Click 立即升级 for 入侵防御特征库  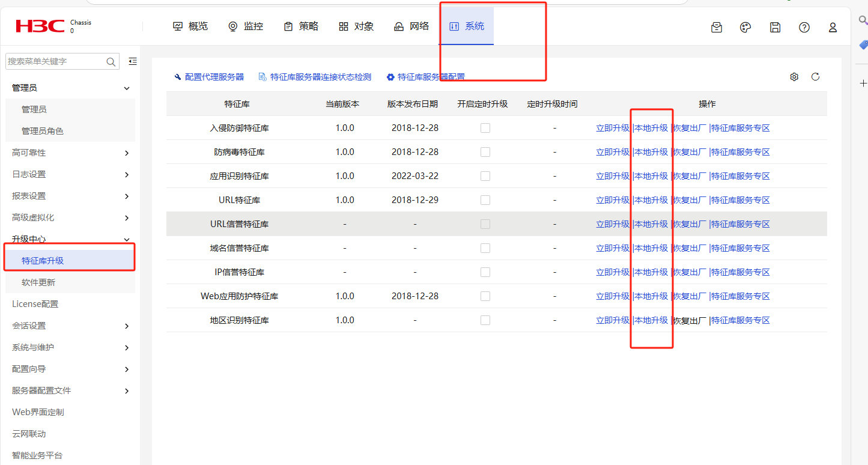tap(613, 128)
